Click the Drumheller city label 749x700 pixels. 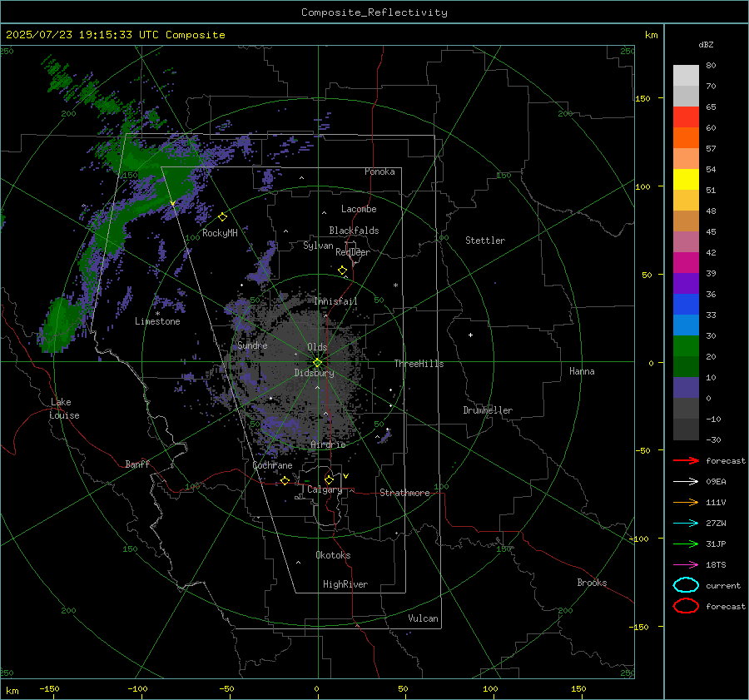pos(488,410)
